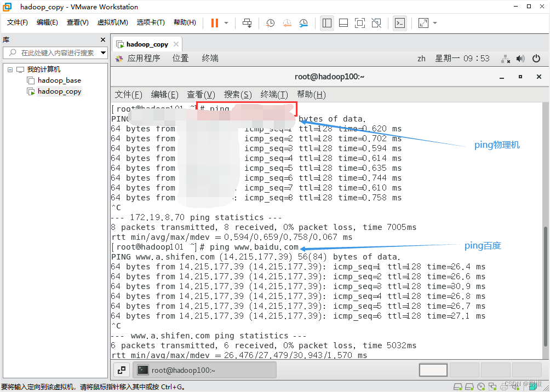Revert the virtual machine to a snapshot
This screenshot has width=550, height=392.
pyautogui.click(x=287, y=23)
